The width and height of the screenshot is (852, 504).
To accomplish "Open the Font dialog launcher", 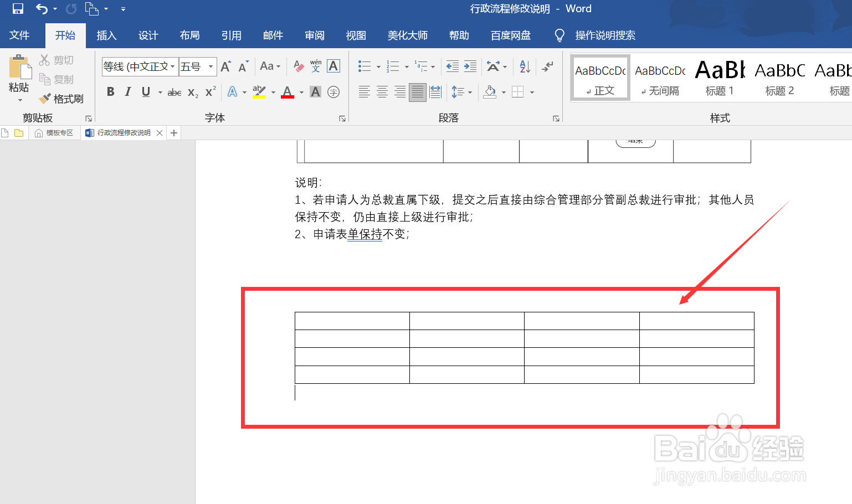I will [x=342, y=117].
